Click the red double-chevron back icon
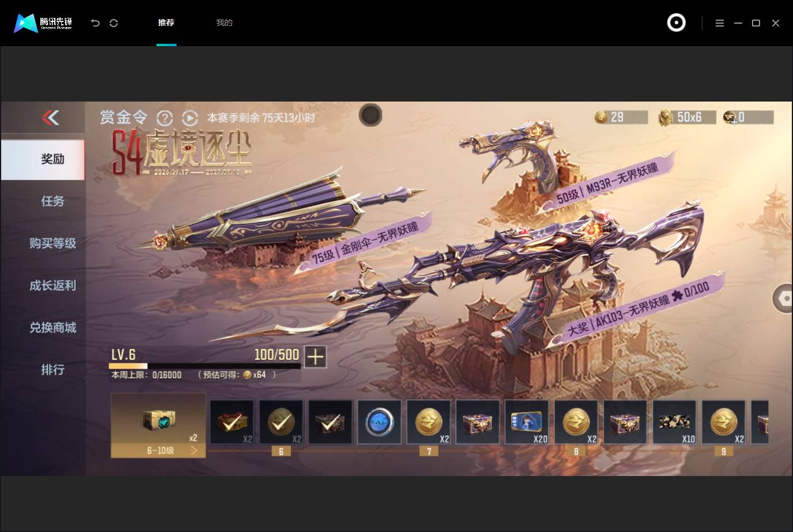This screenshot has width=793, height=532. (50, 118)
